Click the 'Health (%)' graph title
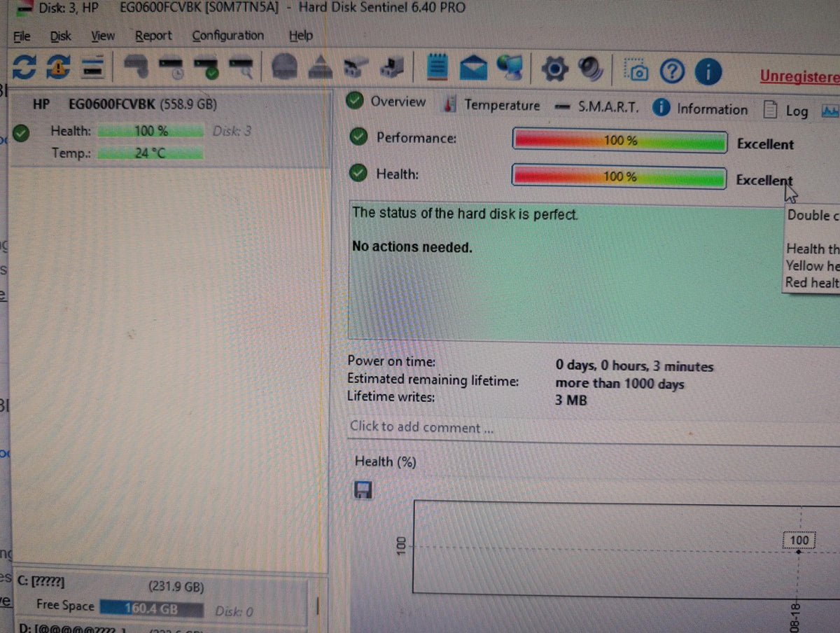 (386, 461)
